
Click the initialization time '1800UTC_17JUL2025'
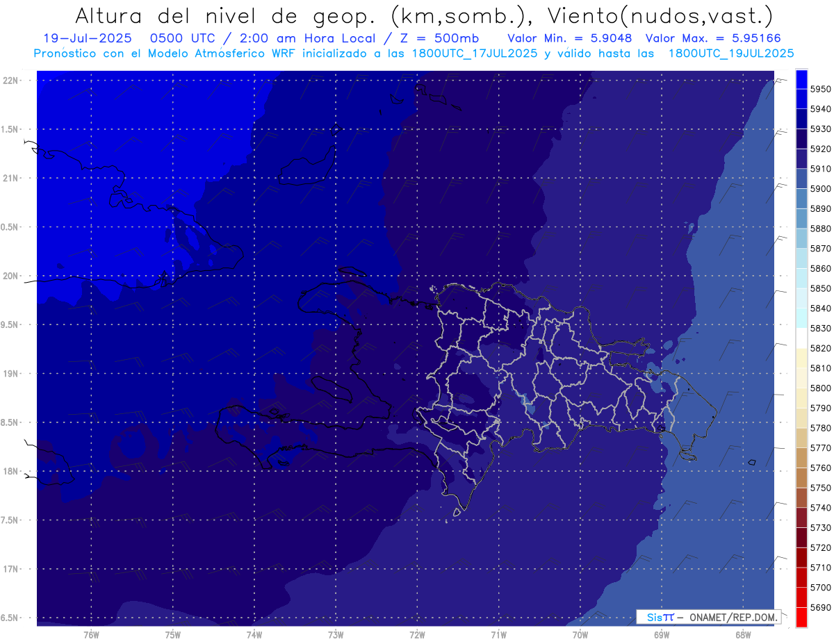point(475,53)
